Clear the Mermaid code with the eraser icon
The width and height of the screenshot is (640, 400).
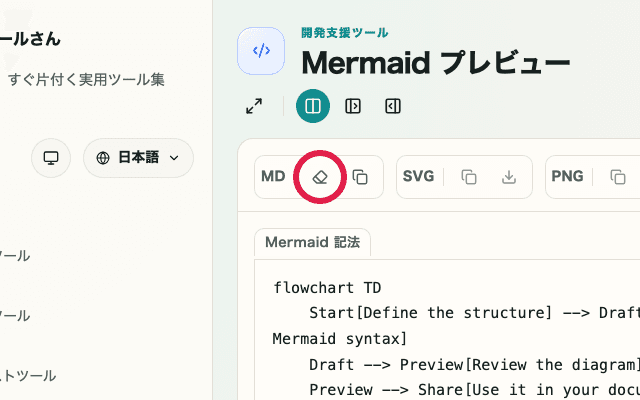coord(320,177)
